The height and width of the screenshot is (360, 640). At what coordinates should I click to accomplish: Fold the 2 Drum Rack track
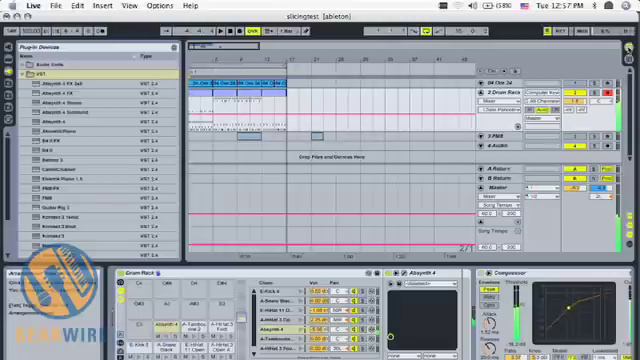pyautogui.click(x=481, y=93)
